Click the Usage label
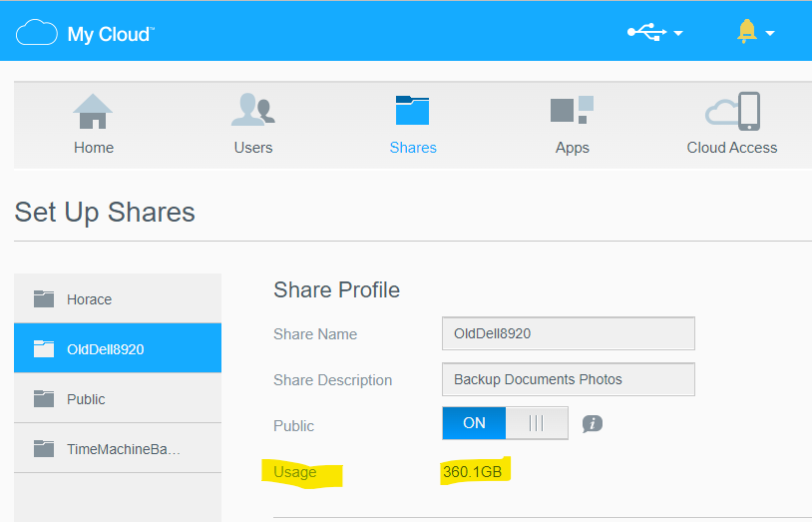This screenshot has width=812, height=522. tap(294, 472)
